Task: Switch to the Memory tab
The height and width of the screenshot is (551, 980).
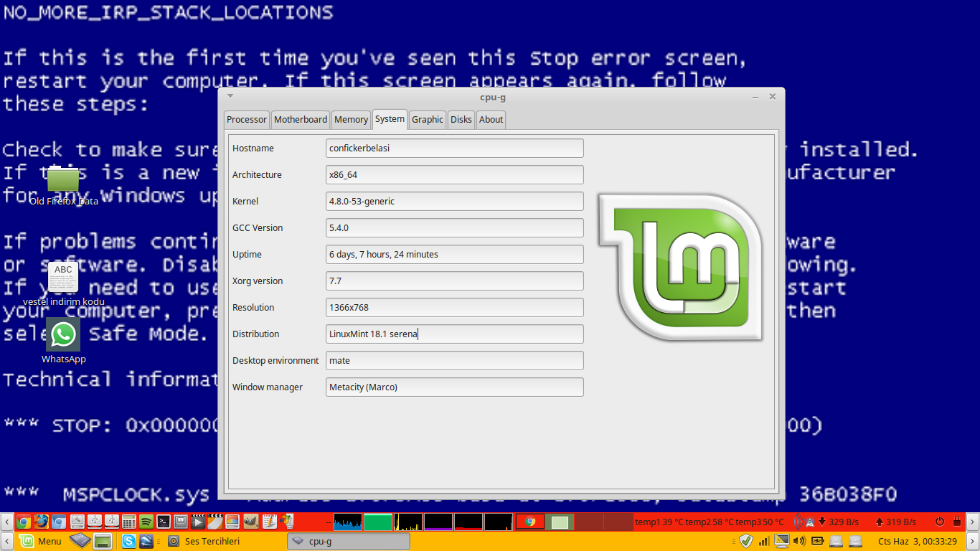Action: click(351, 119)
